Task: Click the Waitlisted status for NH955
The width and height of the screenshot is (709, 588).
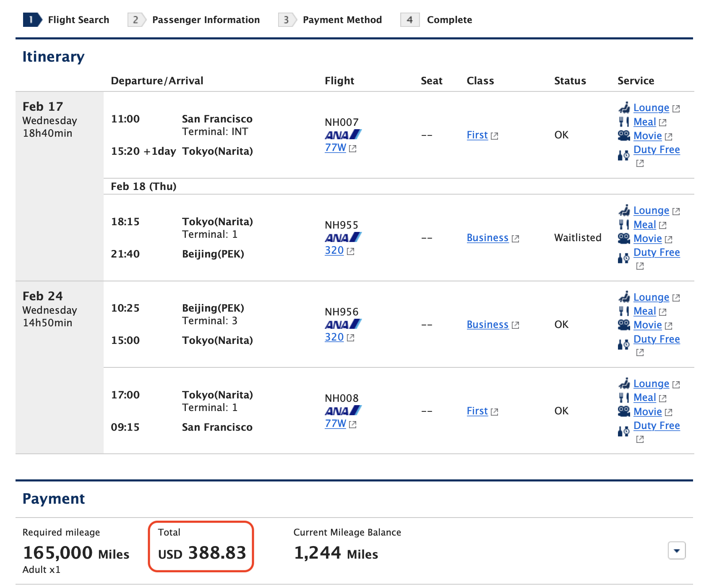Action: [x=578, y=238]
